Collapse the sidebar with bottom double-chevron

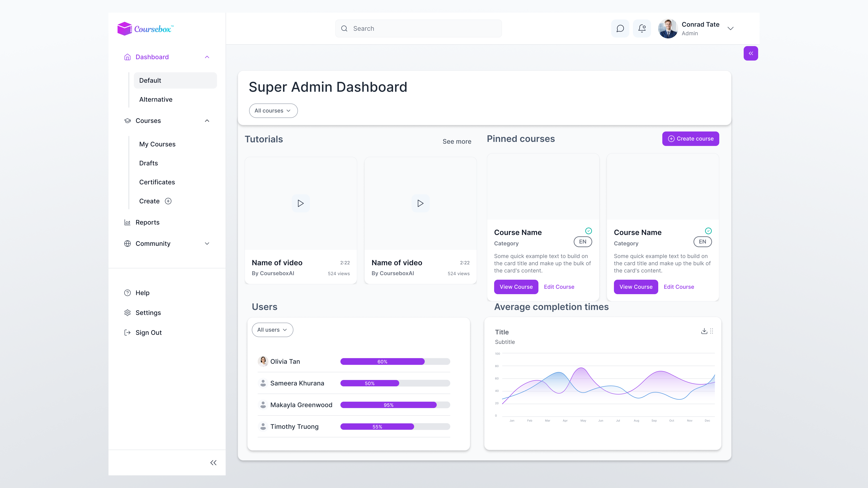213,463
